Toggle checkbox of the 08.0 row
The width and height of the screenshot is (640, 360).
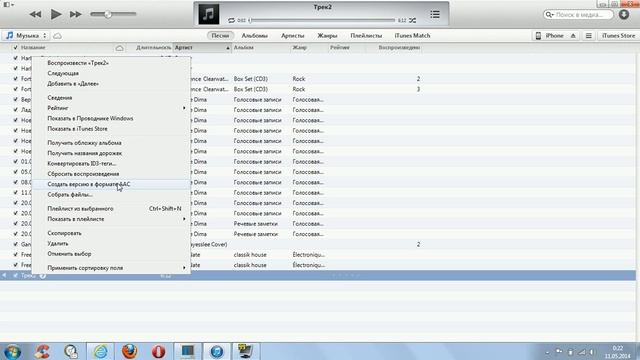(16, 182)
